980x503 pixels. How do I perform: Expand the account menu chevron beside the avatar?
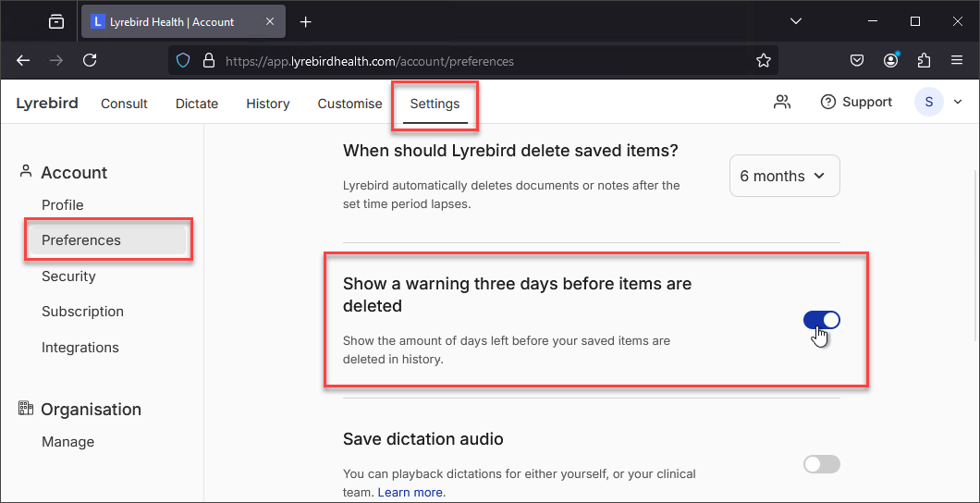[x=958, y=102]
